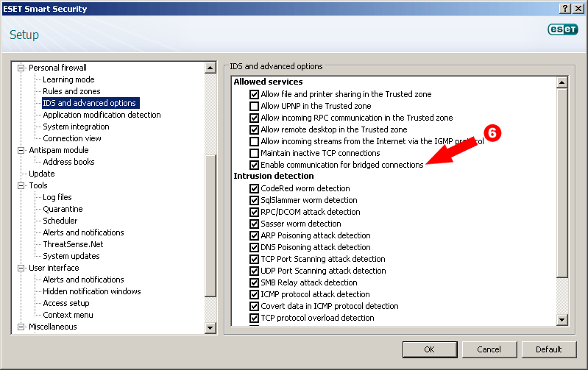
Task: Select System integration tree item
Action: coord(76,127)
